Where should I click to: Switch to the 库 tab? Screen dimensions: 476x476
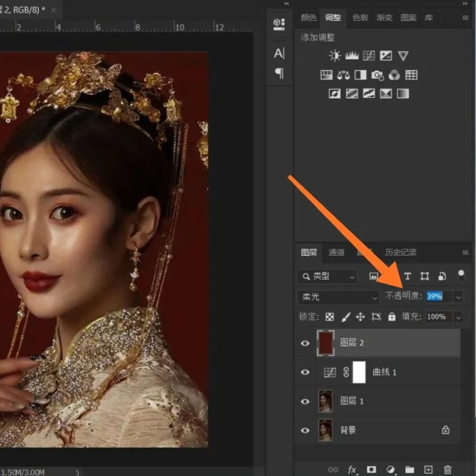click(428, 18)
